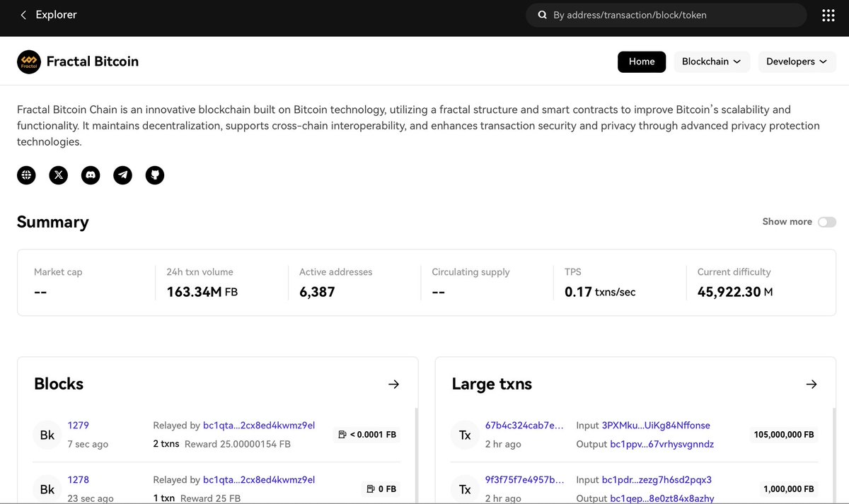Click the Market cap label

58,272
